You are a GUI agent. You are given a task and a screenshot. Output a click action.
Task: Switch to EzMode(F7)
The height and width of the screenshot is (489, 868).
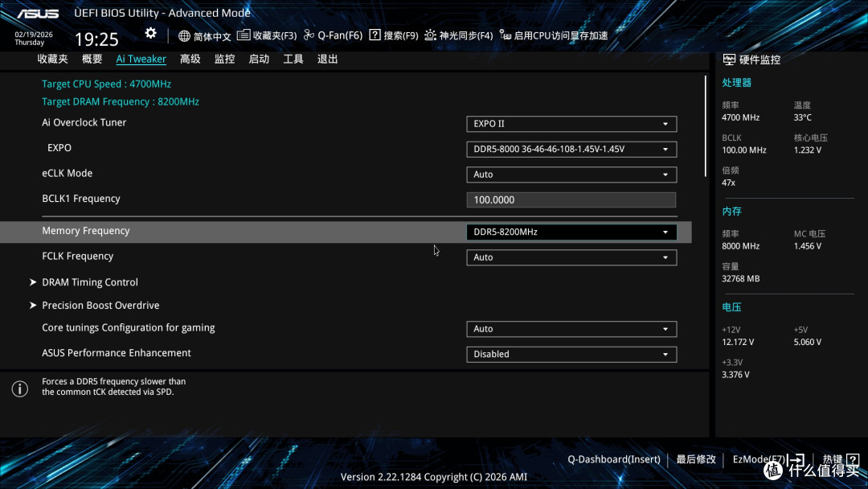[x=759, y=459]
